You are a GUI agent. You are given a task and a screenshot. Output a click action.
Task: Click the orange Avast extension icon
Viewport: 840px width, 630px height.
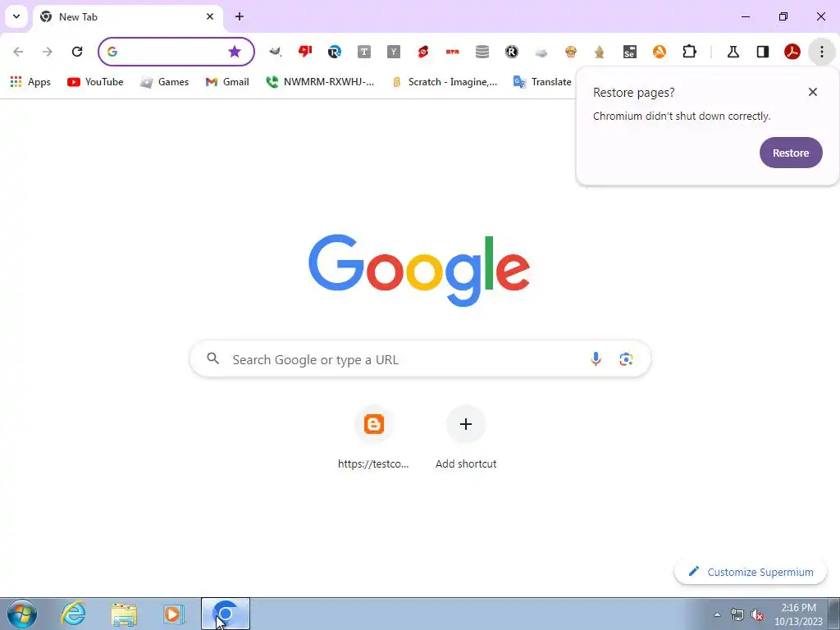point(660,52)
